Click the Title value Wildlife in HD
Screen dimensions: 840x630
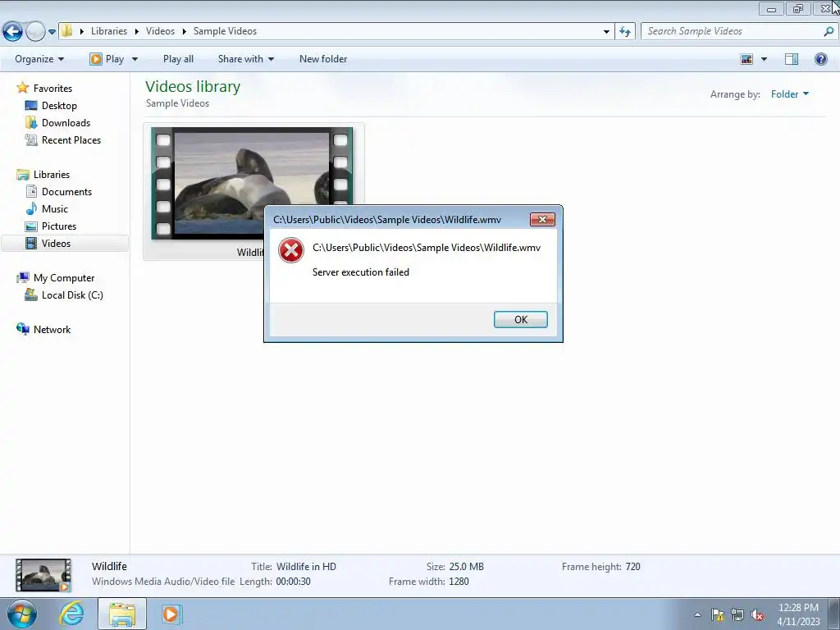307,566
